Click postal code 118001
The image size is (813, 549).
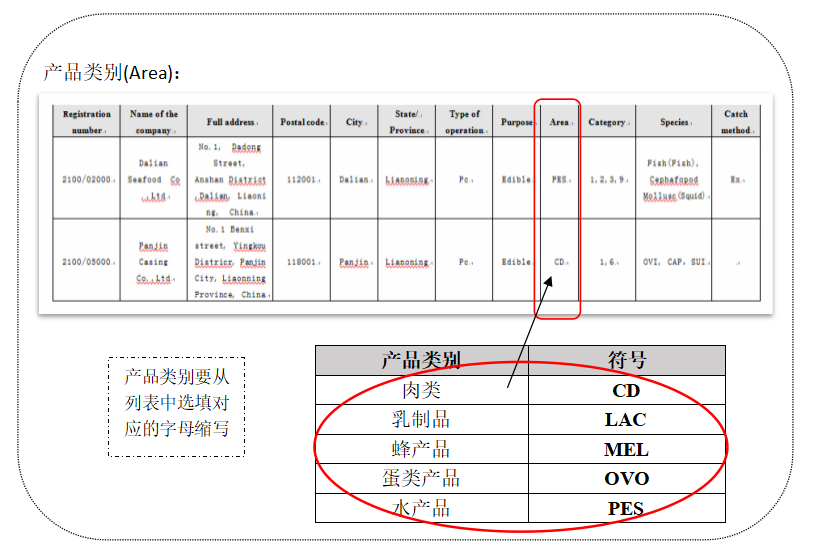pyautogui.click(x=302, y=262)
